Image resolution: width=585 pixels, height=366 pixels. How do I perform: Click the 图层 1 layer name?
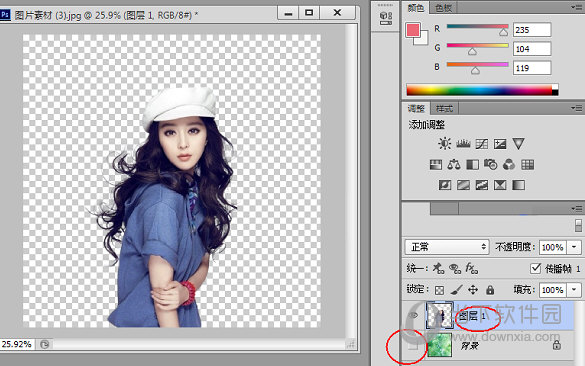(472, 316)
